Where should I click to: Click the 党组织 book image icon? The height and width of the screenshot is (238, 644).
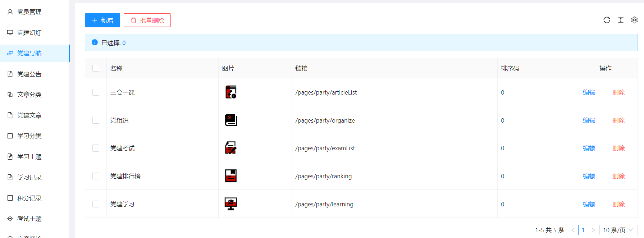pyautogui.click(x=231, y=120)
